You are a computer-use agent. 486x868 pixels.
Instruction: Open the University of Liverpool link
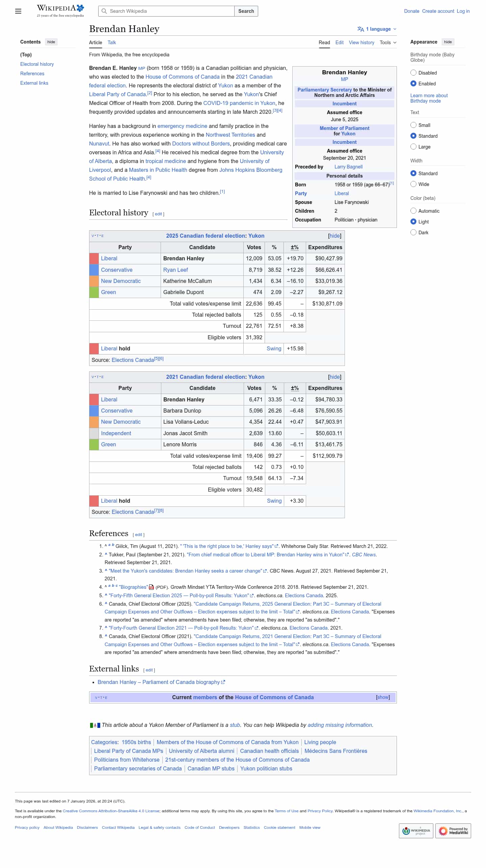[179, 165]
